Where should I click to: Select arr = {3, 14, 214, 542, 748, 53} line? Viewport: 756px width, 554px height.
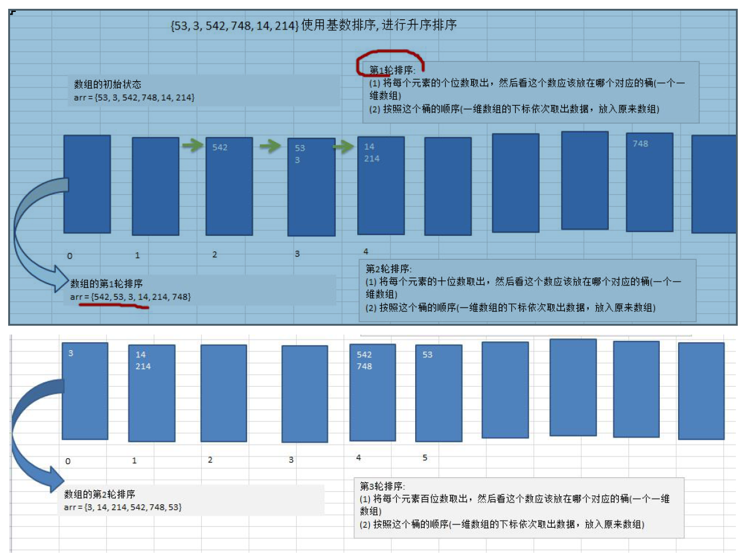pos(123,507)
